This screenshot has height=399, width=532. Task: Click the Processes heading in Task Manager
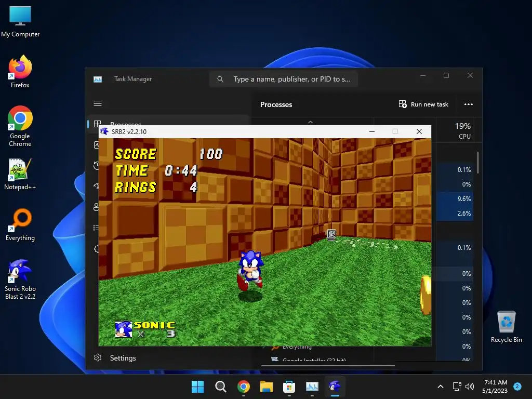pos(276,104)
